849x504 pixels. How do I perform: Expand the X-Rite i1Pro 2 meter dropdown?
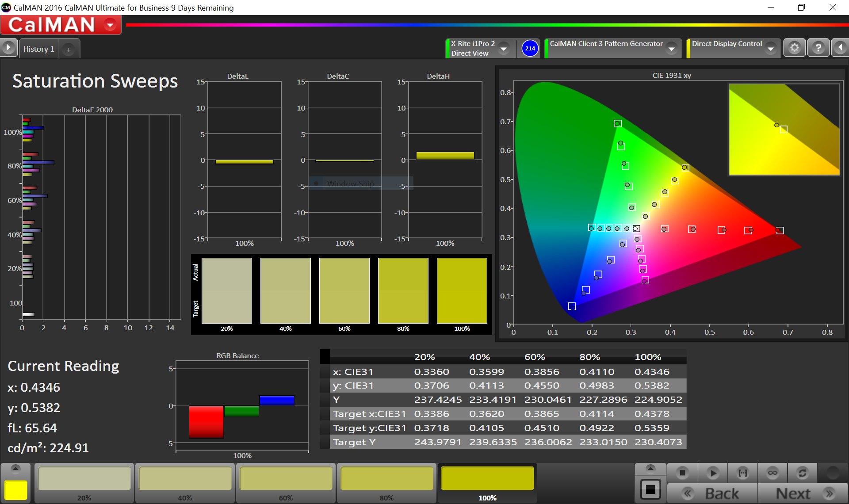point(503,49)
